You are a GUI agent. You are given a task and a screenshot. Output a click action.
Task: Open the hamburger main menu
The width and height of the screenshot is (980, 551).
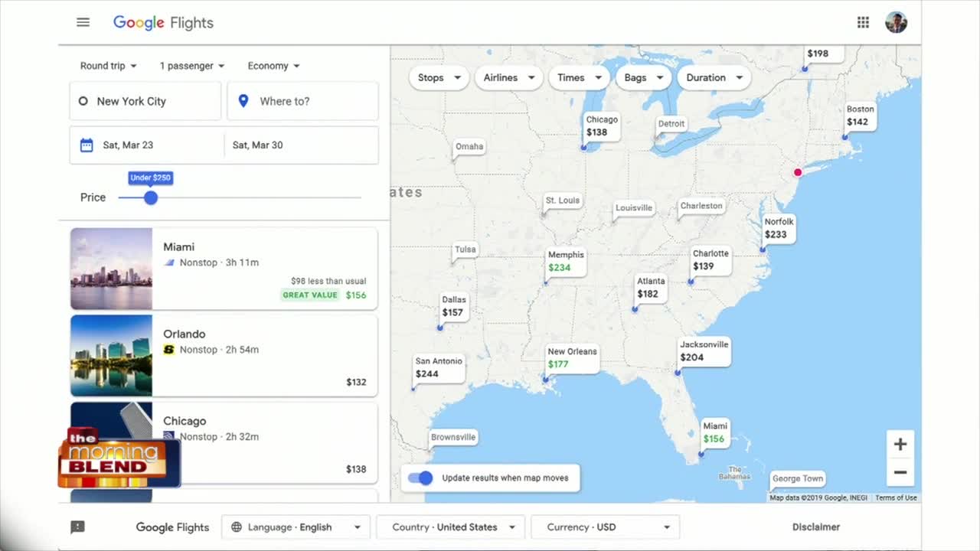[x=83, y=22]
